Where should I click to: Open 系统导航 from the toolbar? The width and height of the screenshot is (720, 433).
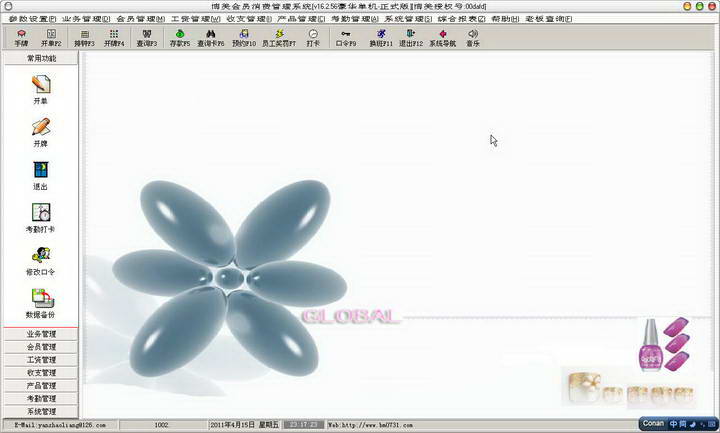(443, 38)
